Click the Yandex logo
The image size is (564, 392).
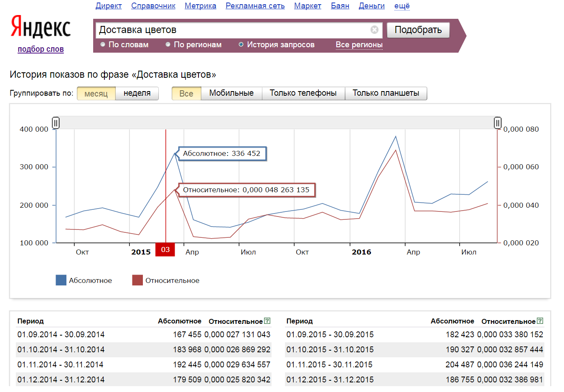point(41,27)
